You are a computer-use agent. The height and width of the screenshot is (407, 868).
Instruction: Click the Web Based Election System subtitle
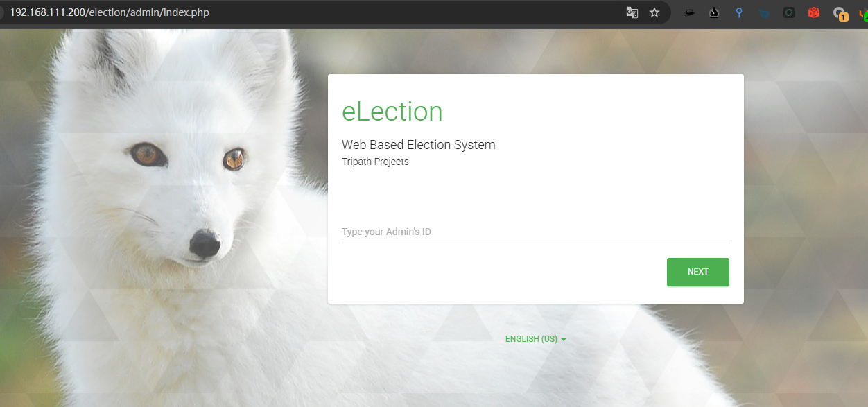coord(418,145)
